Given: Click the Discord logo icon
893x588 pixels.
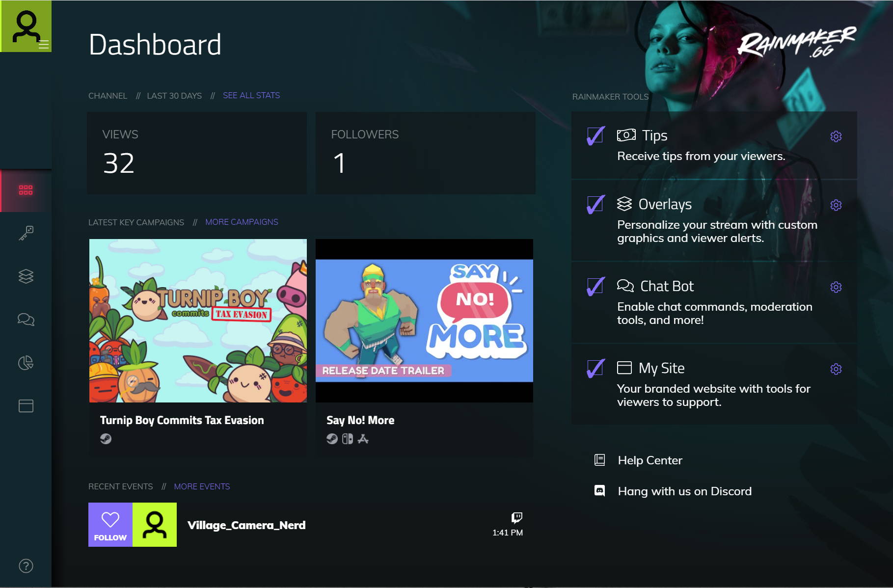Looking at the screenshot, I should (x=599, y=491).
